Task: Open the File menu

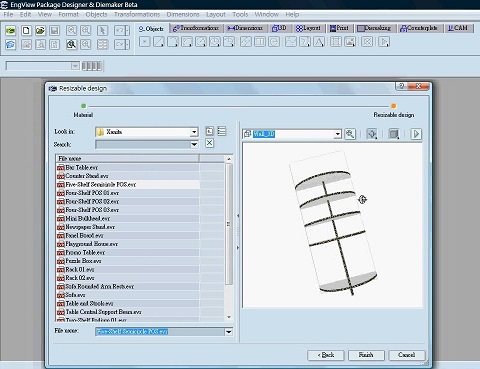Action: 8,14
